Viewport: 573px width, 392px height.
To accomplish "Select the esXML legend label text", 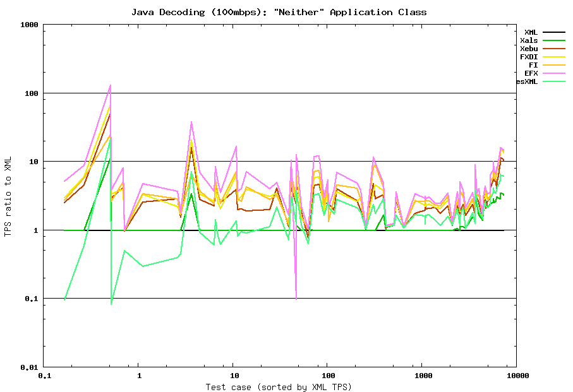I will [527, 81].
